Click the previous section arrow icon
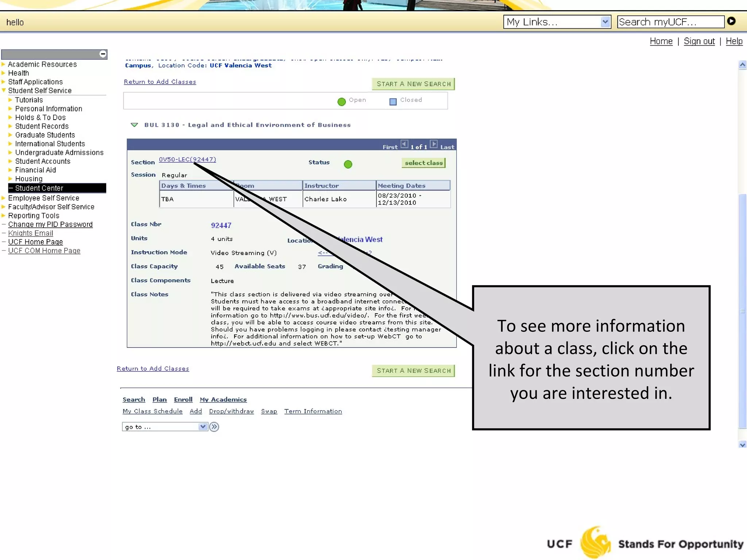747x560 pixels. 404,144
